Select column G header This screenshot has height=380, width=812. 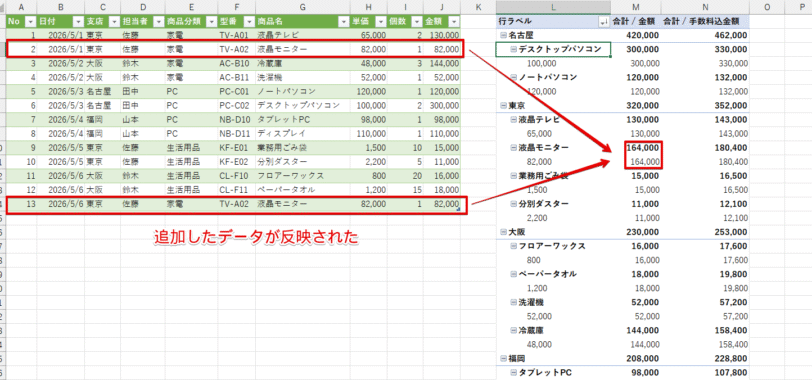(x=302, y=7)
